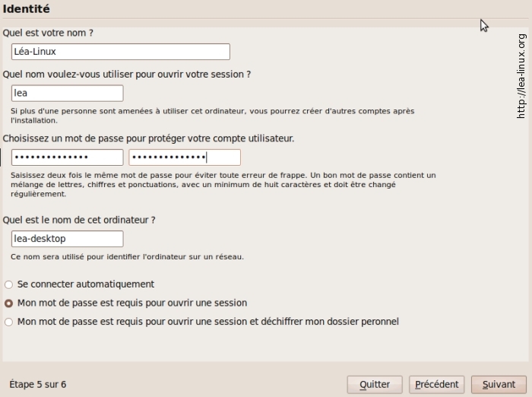The width and height of the screenshot is (532, 397).
Task: Click the password advice hint text
Action: (223, 184)
